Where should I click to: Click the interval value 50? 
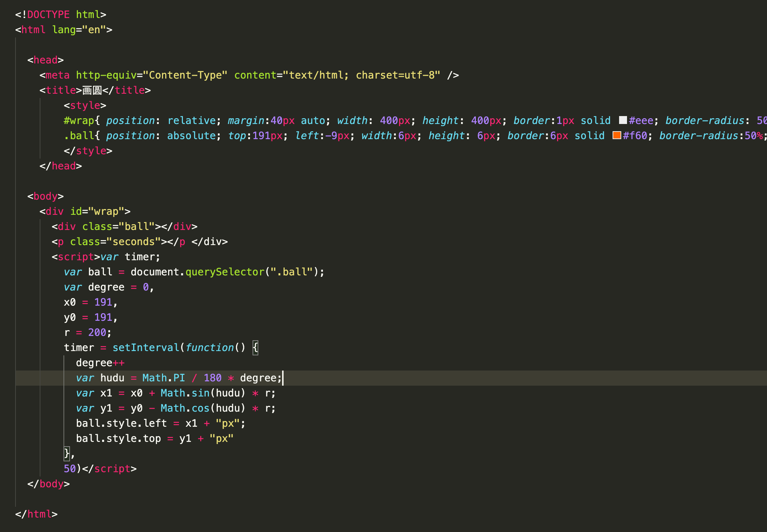coord(70,469)
